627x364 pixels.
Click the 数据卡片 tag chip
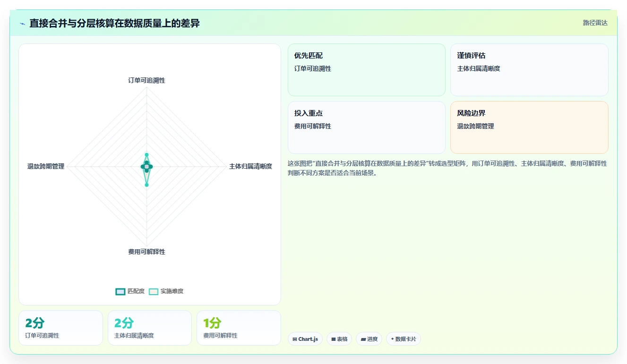[x=403, y=339]
